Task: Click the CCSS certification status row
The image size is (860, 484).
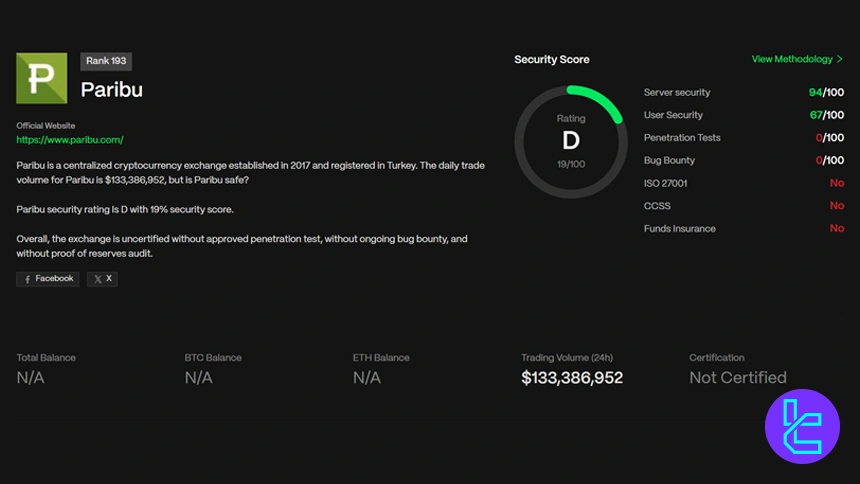Action: point(743,206)
